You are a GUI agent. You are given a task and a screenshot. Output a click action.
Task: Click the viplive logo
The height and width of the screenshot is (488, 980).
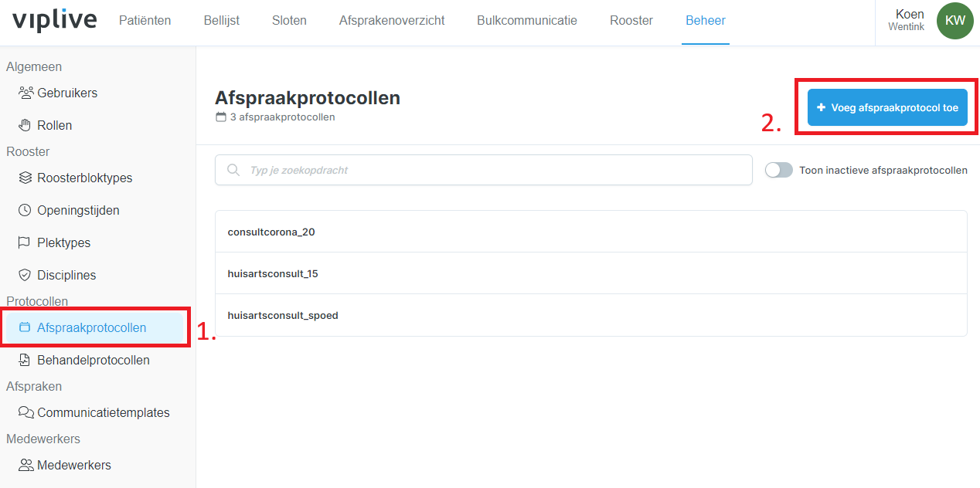click(54, 21)
